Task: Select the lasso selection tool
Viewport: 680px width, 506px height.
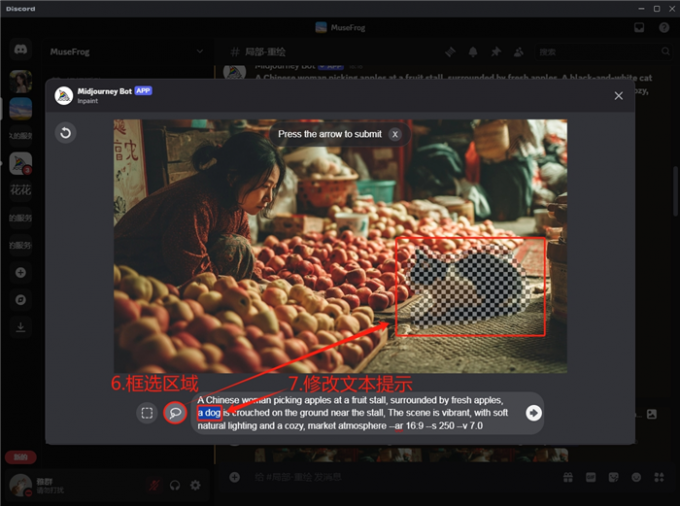Action: (x=175, y=413)
